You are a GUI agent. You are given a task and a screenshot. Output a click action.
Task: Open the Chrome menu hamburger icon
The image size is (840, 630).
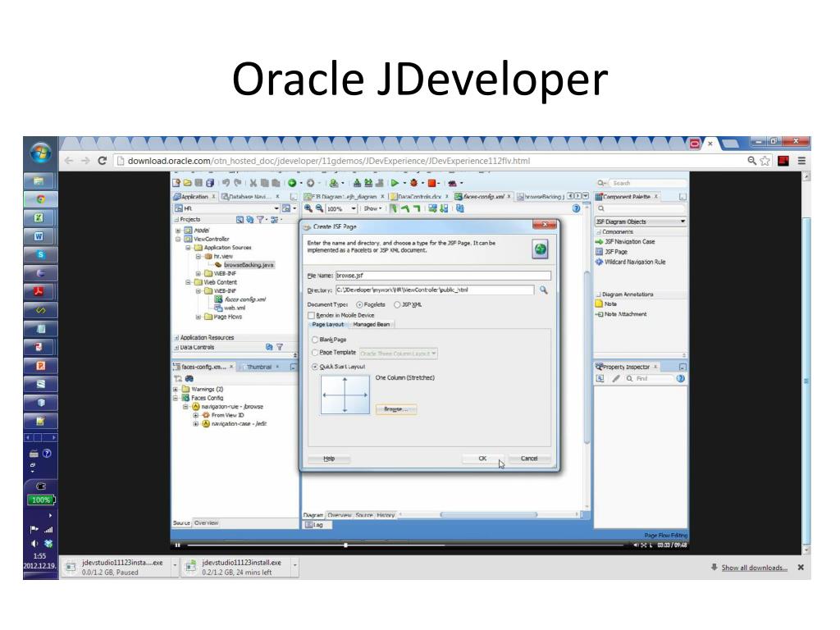coord(802,161)
